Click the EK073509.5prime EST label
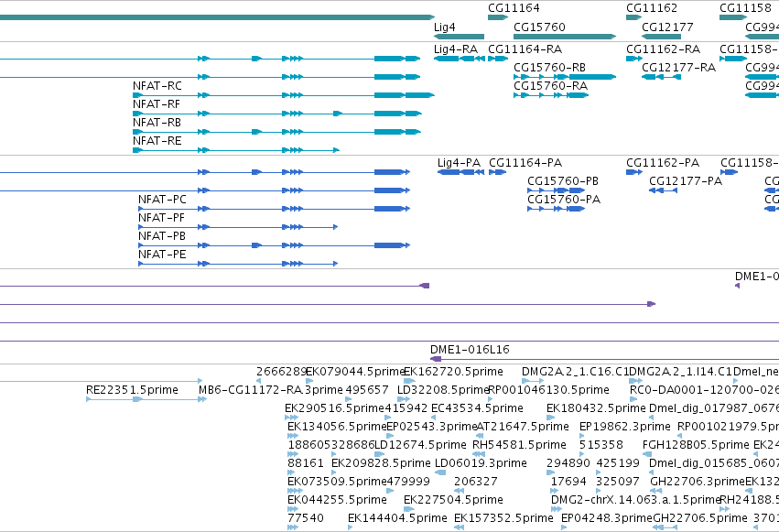This screenshot has width=779, height=532. pos(337,482)
